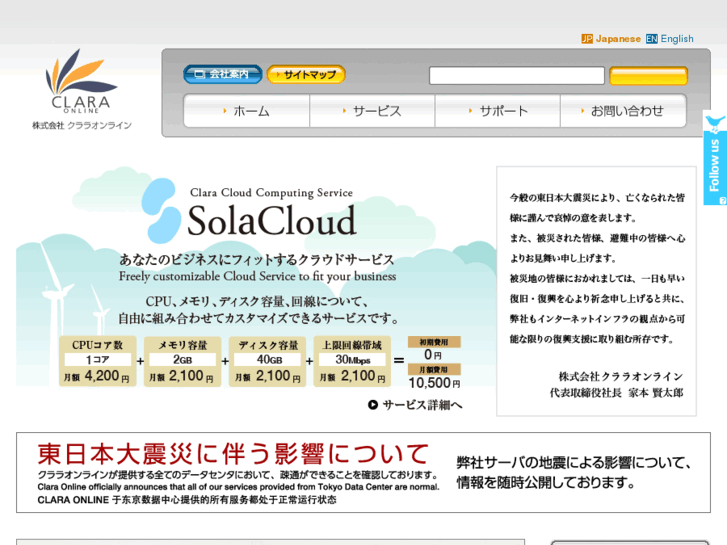Click the 株式会社 クララオンライン text under logo

tap(82, 125)
